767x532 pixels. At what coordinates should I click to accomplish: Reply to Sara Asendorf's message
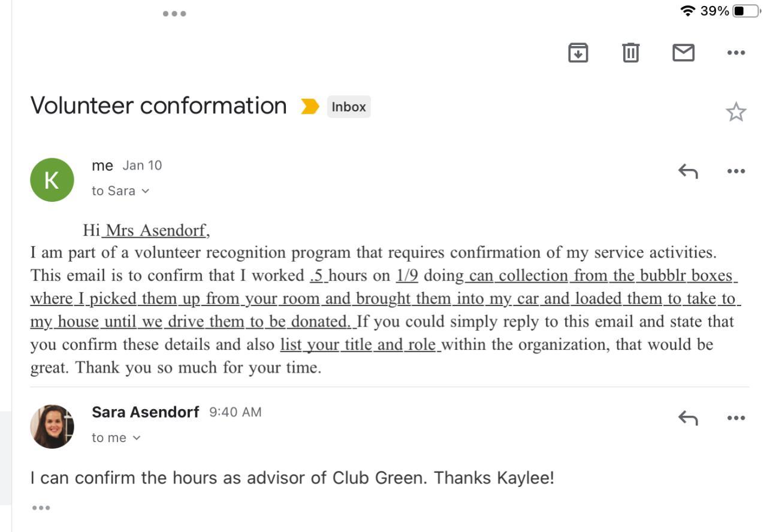click(x=688, y=418)
